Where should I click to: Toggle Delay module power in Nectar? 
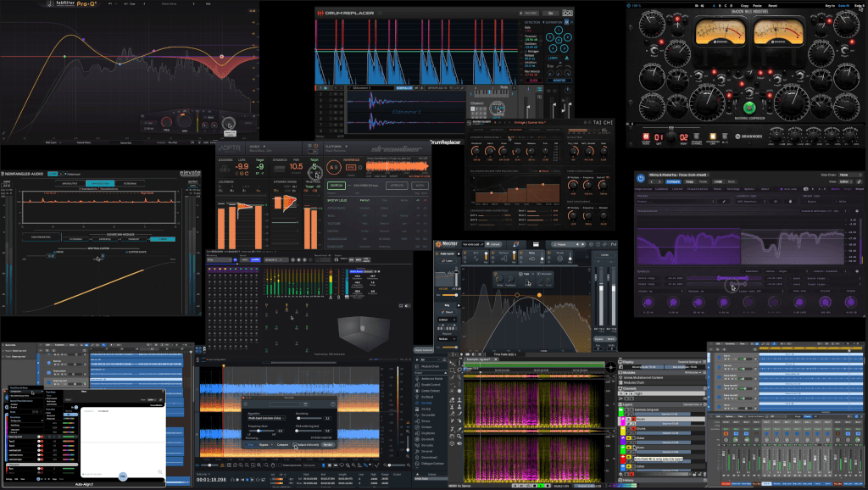point(521,253)
